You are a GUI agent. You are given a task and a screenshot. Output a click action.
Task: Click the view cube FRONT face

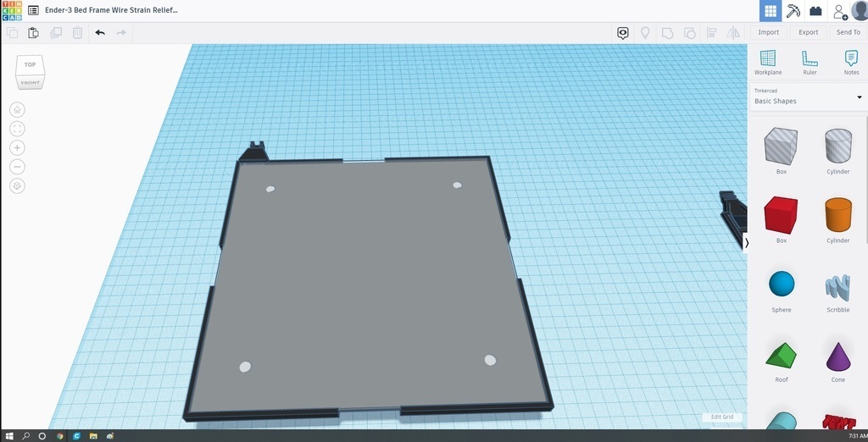coord(31,83)
